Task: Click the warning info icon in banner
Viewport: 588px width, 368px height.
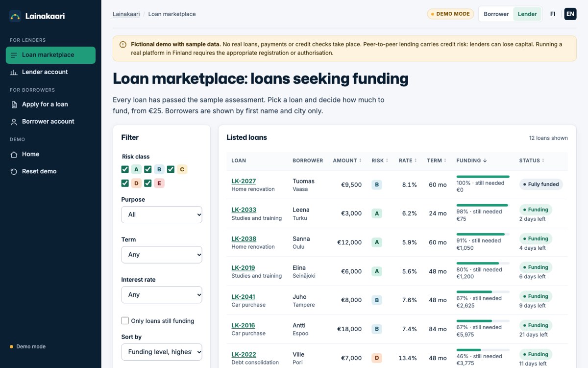Action: (x=122, y=44)
